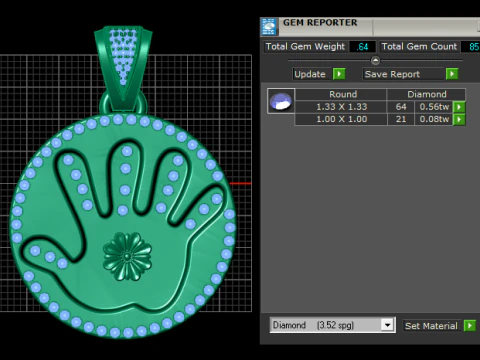480x360 pixels.
Task: Click the Update button
Action: coord(313,74)
